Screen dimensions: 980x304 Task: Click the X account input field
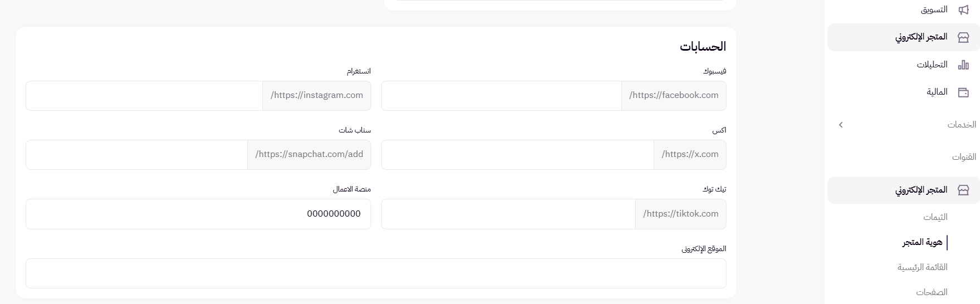click(x=517, y=155)
